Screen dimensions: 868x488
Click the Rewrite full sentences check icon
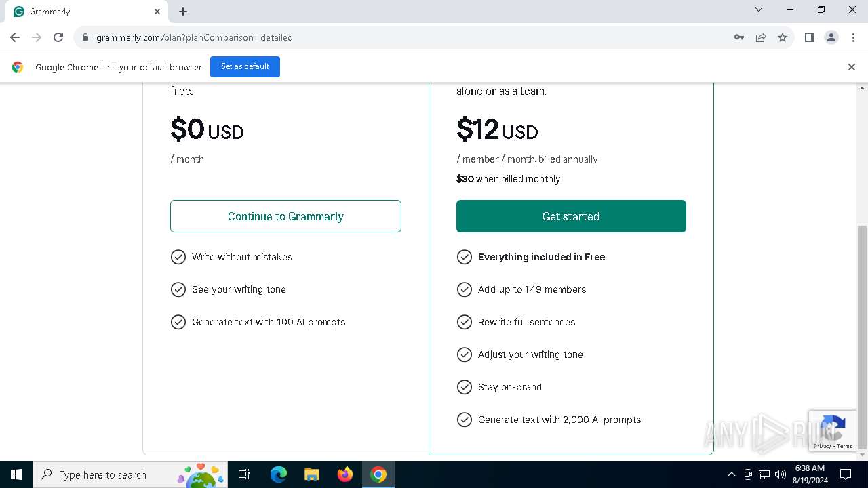[465, 322]
